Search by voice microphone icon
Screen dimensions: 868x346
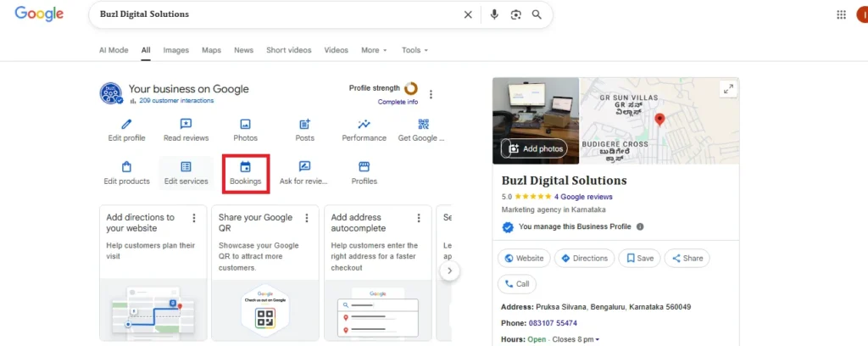[494, 14]
